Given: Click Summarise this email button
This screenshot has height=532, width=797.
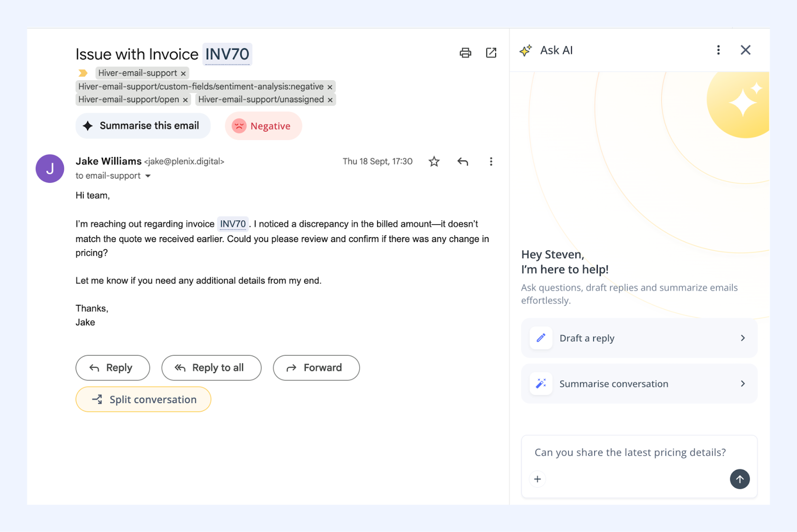Looking at the screenshot, I should point(143,126).
